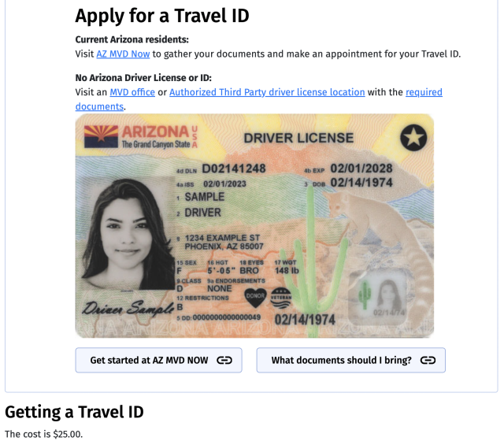Open Authorized Third Party driver license location link
504x441 pixels.
pos(267,92)
